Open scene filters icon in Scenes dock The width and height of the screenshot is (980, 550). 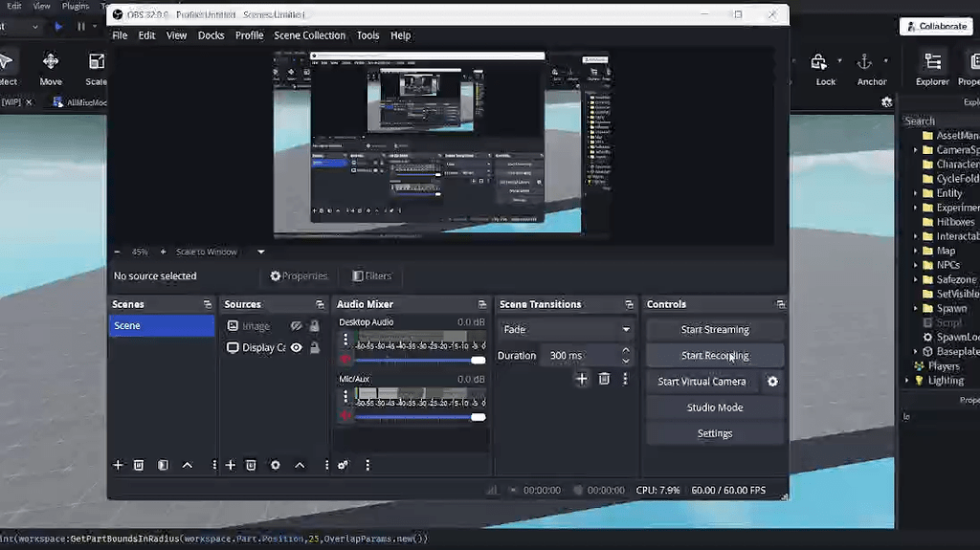click(x=163, y=465)
